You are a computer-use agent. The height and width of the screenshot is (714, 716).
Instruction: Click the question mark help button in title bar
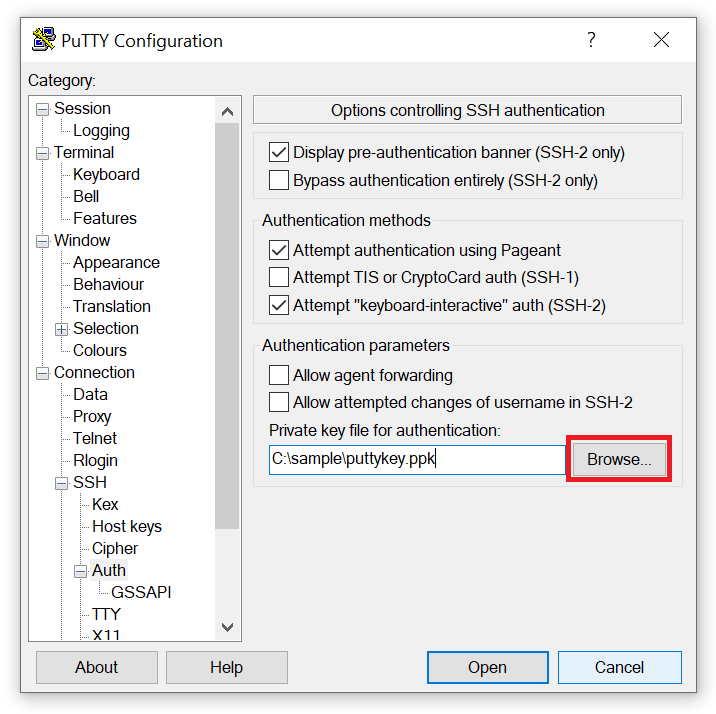tap(591, 40)
